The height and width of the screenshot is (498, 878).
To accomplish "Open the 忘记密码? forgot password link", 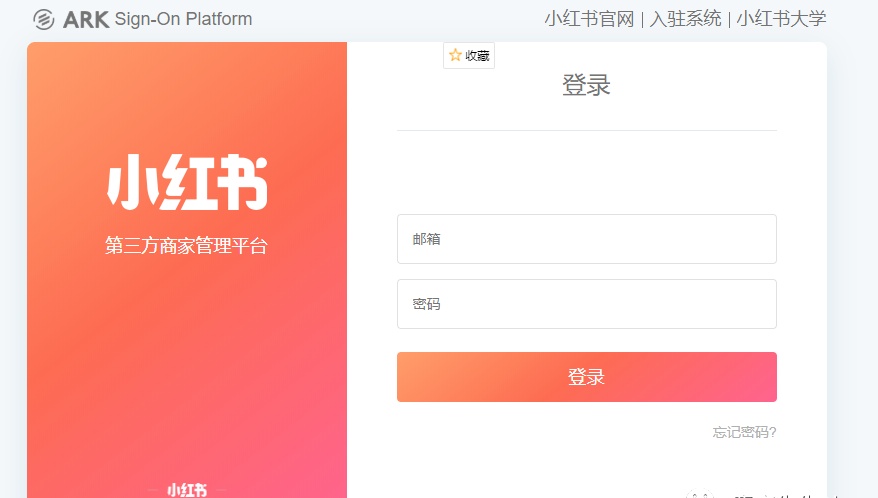I will (744, 432).
